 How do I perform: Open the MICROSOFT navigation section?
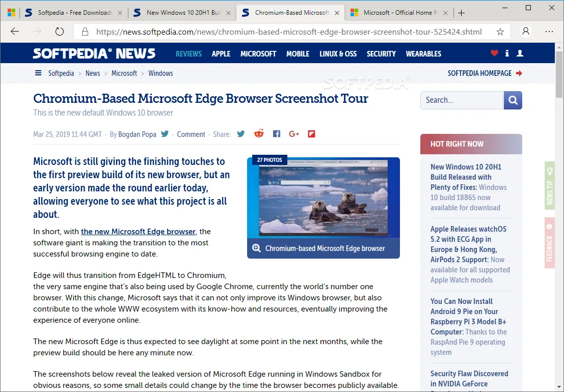258,53
